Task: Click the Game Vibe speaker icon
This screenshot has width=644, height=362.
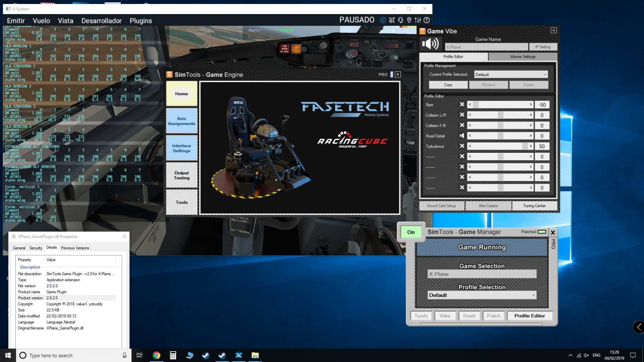Action: 430,44
